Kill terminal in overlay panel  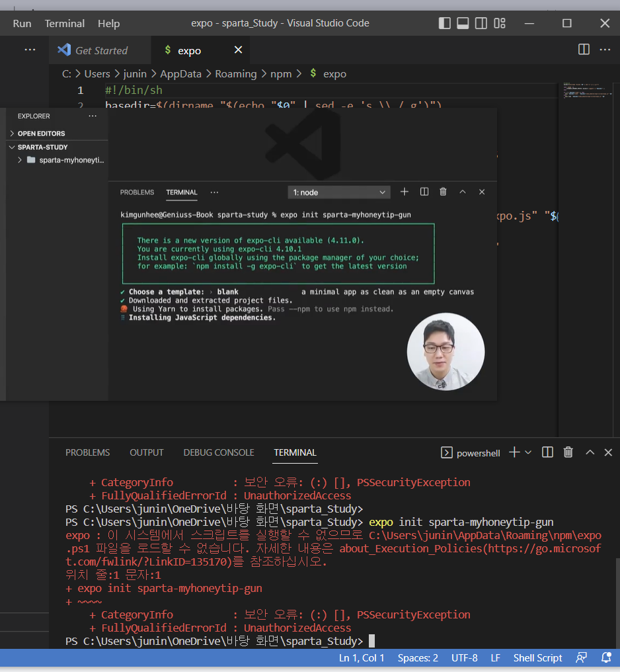point(443,192)
